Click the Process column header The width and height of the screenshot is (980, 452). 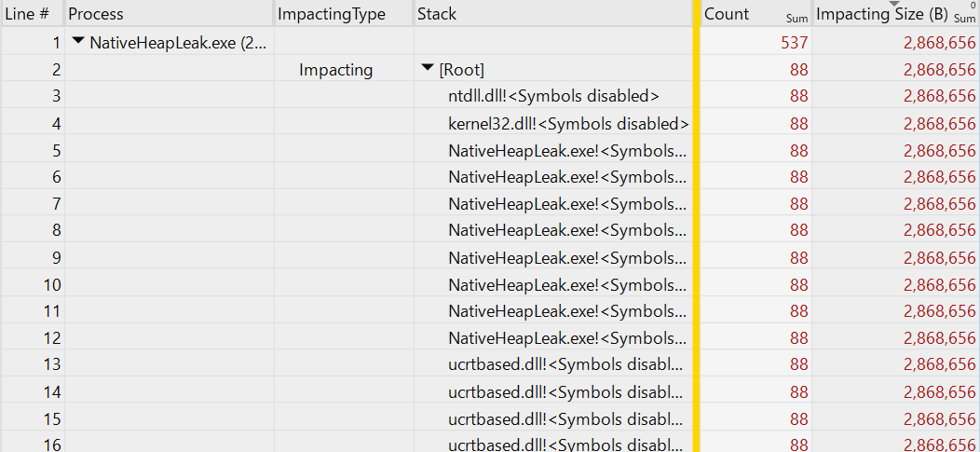(96, 14)
